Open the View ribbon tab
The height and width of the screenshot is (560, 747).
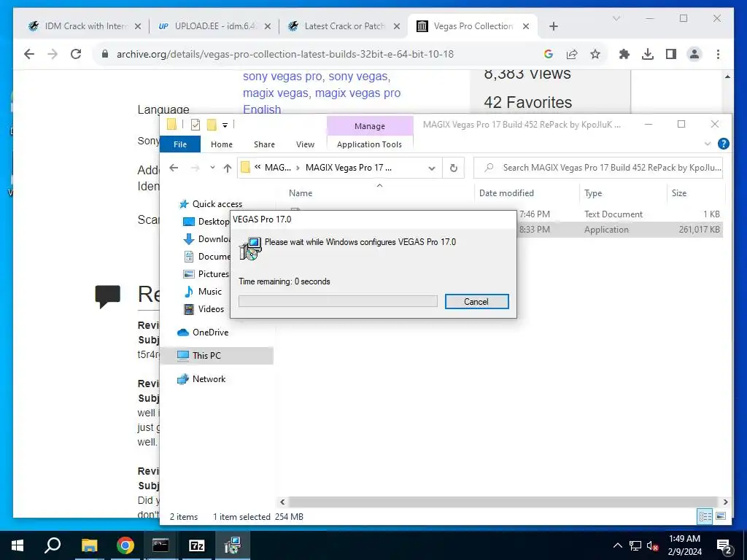(x=305, y=144)
